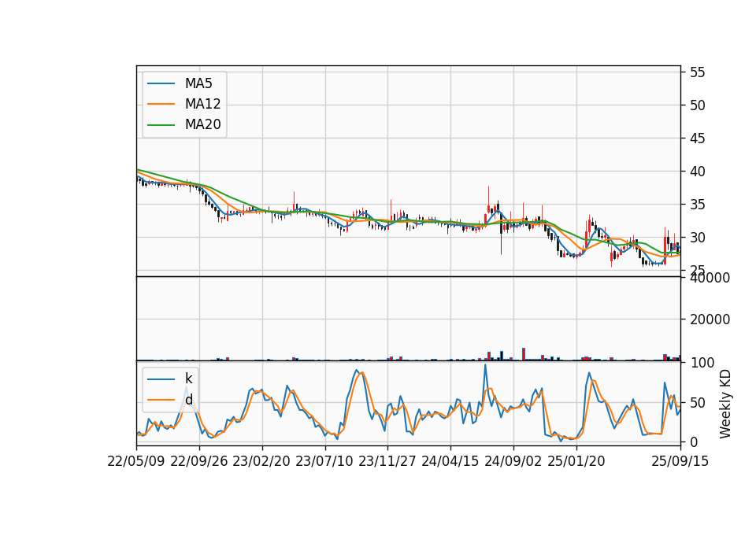Click the 100 tick on the KD axis

click(x=702, y=363)
